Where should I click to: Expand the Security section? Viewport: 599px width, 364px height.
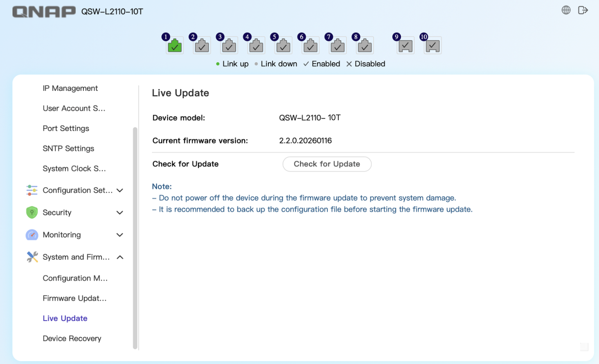tap(119, 212)
